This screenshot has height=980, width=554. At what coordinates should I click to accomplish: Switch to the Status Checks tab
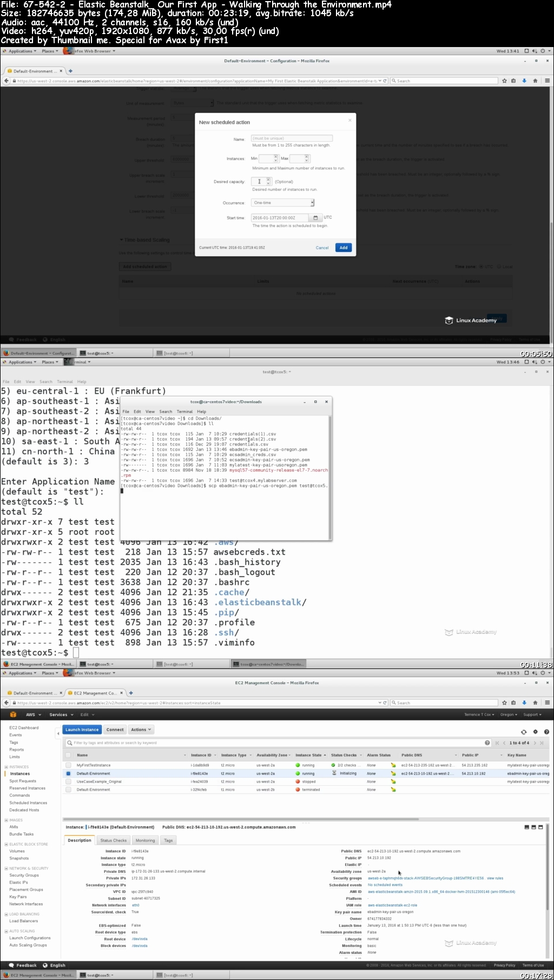click(113, 840)
